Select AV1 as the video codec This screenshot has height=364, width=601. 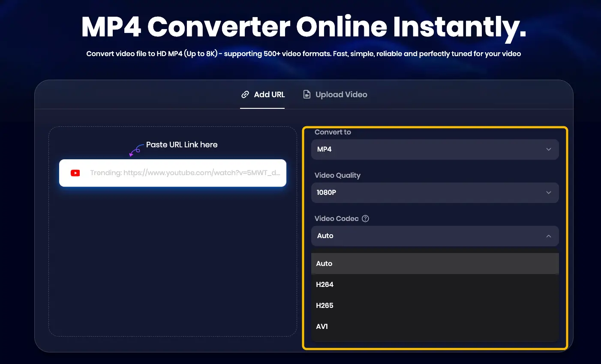click(322, 326)
